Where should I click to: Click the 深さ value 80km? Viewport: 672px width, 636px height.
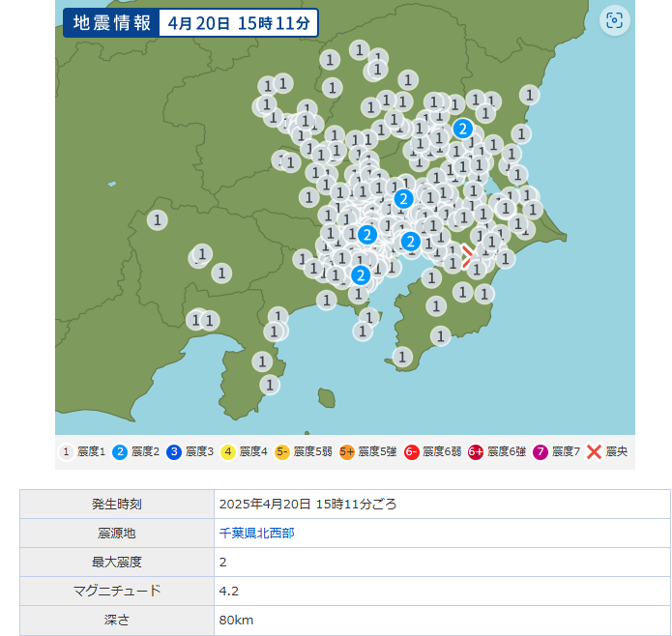click(x=236, y=620)
